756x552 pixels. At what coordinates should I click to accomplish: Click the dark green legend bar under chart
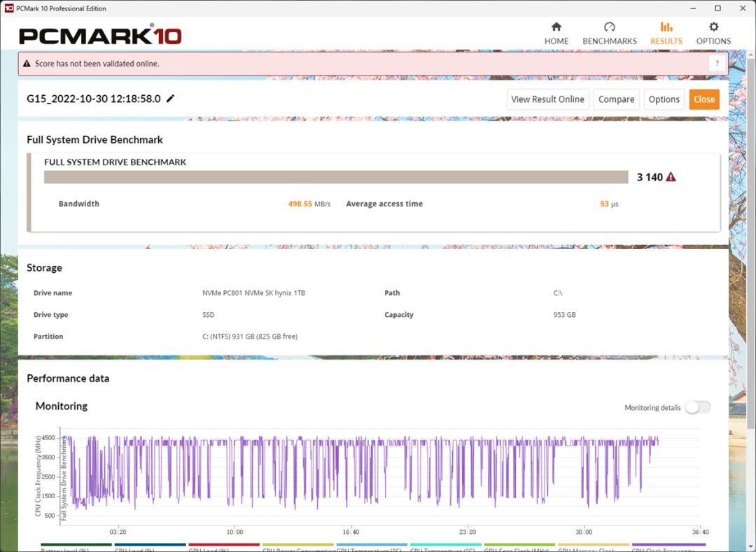click(x=76, y=545)
